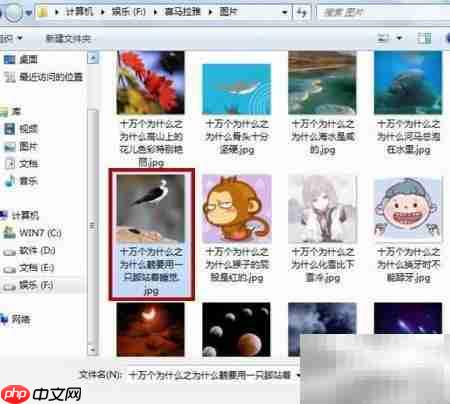Image resolution: width=450 pixels, height=404 pixels.
Task: Select the 为什么骨头十分坚硬.jpg file
Action: click(237, 109)
